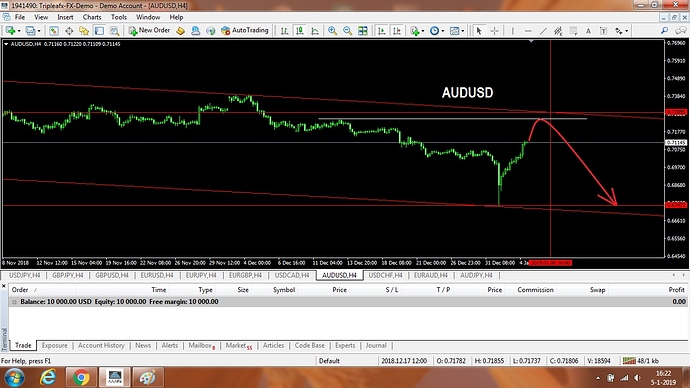Open Google Chrome from the taskbar
Viewport: 690px width, 388px height.
coord(81,377)
